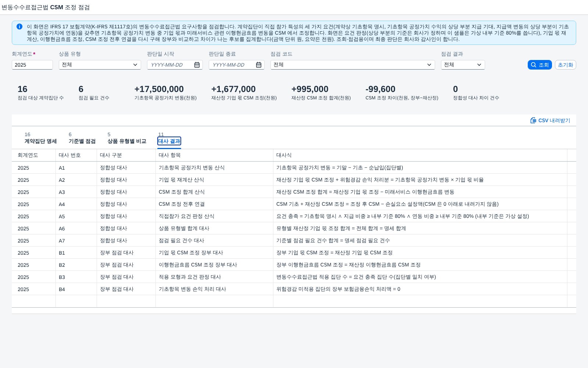The image size is (588, 368).
Task: Select the '상품 유형별 합계 대사' cell
Action: pyautogui.click(x=215, y=229)
